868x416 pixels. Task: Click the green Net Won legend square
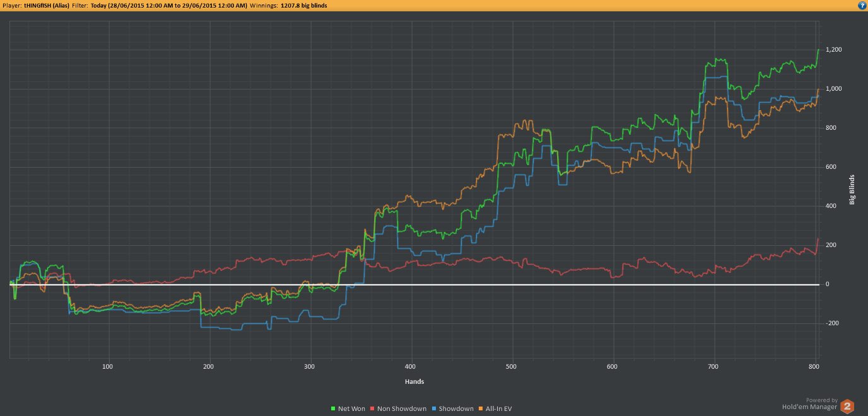[333, 409]
